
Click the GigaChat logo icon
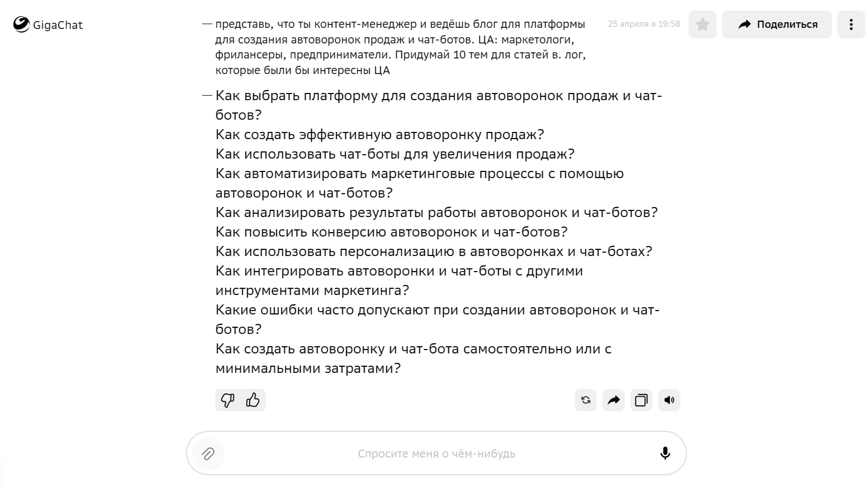pyautogui.click(x=21, y=24)
